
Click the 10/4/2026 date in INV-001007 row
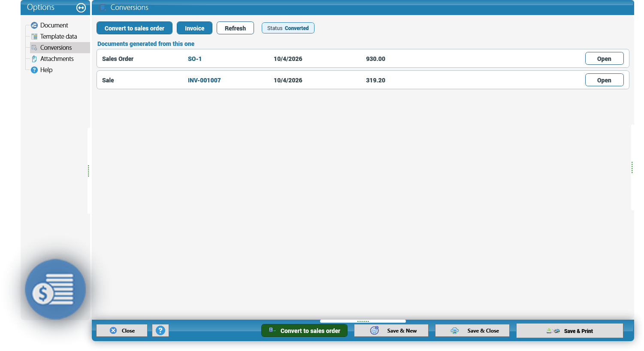pos(288,80)
